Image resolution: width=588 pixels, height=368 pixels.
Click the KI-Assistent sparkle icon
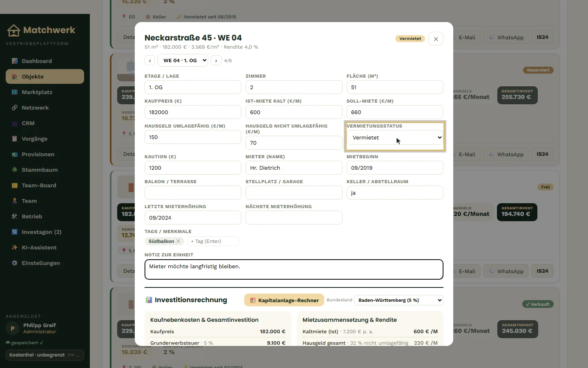[15, 247]
